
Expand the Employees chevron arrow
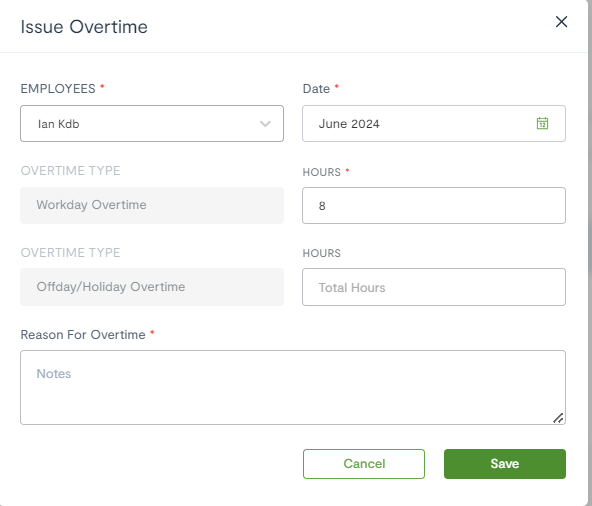pos(265,124)
